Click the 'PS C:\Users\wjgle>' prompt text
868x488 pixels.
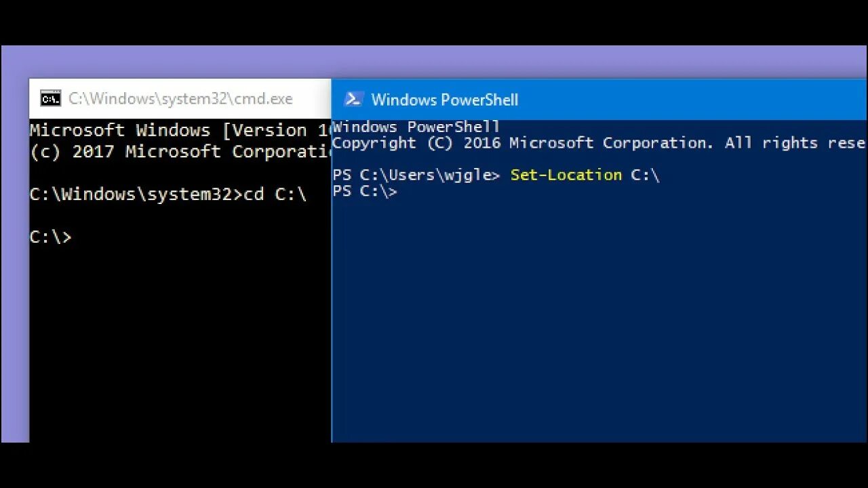pyautogui.click(x=416, y=175)
